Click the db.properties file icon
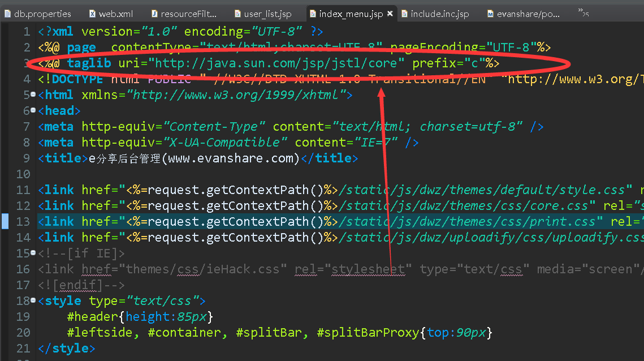This screenshot has height=361, width=644. pos(7,14)
